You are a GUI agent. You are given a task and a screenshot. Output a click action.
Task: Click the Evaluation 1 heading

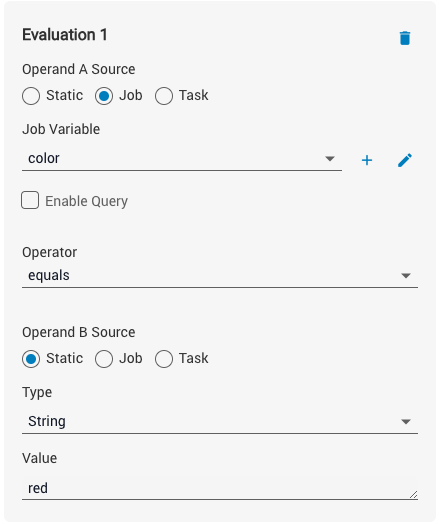65,35
